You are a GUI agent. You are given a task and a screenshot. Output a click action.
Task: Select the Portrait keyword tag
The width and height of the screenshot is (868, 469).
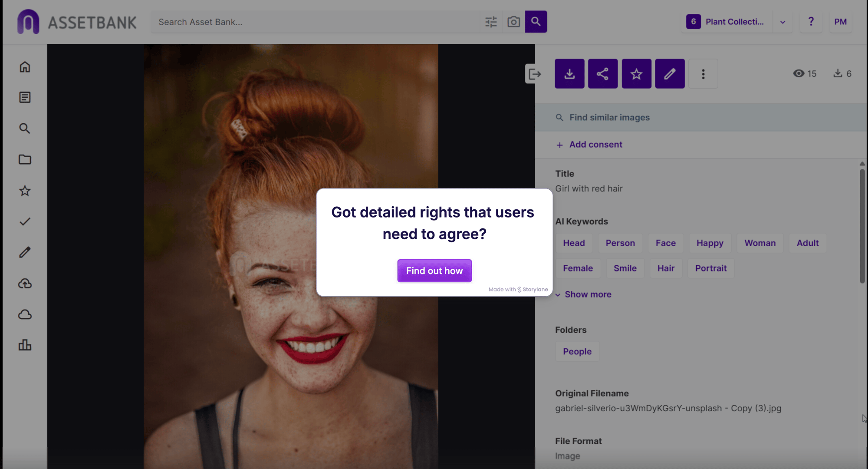[x=710, y=268]
